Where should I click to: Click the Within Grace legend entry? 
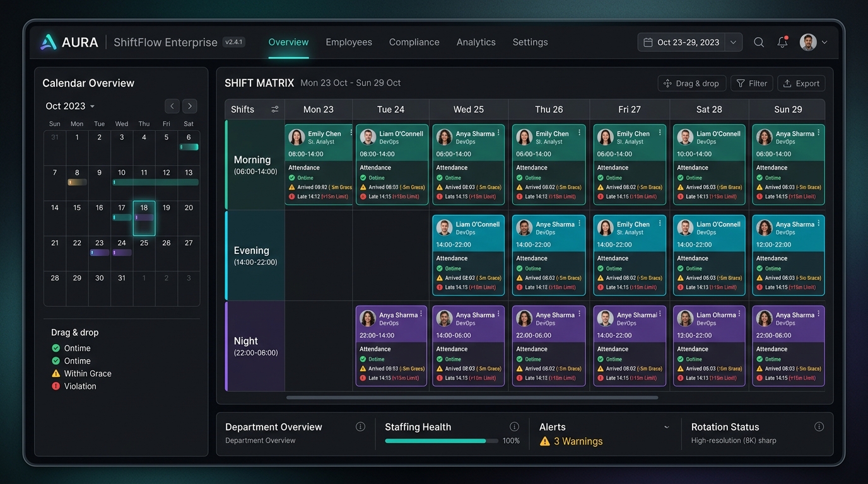[x=81, y=374]
